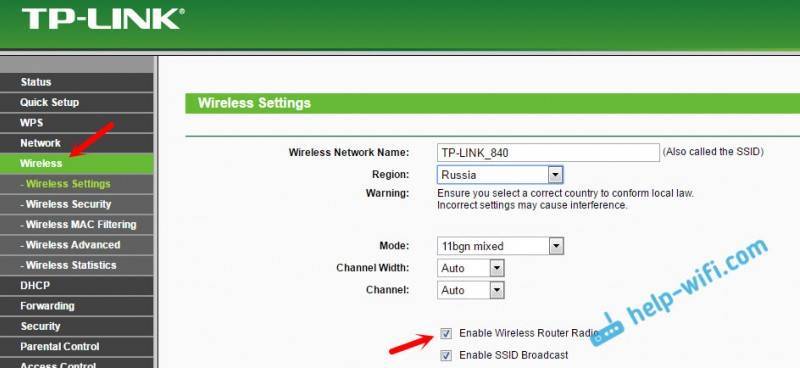Open the Channel Width dropdown

tap(470, 268)
